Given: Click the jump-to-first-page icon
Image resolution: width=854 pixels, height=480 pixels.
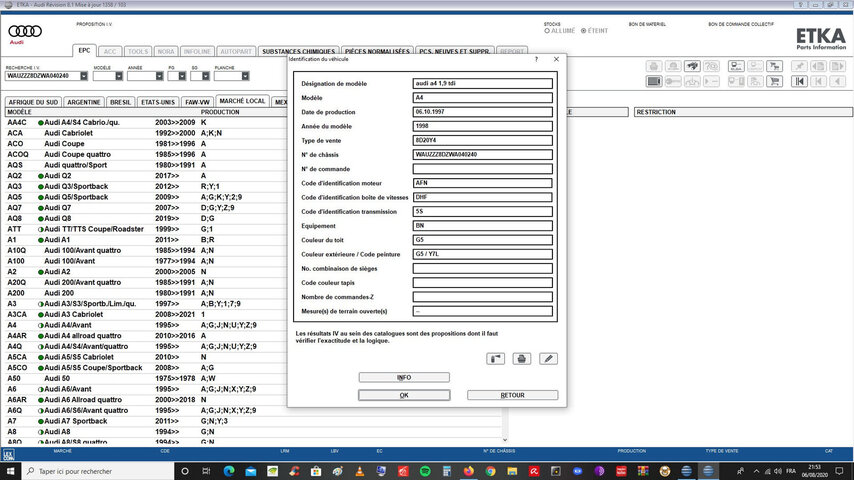Looking at the screenshot, I should coord(799,82).
